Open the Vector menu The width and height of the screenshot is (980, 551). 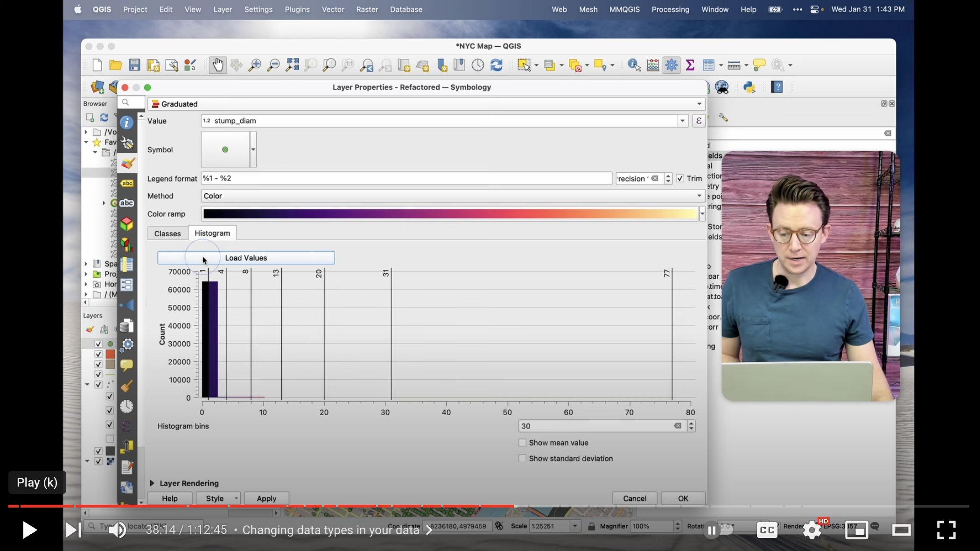point(333,9)
